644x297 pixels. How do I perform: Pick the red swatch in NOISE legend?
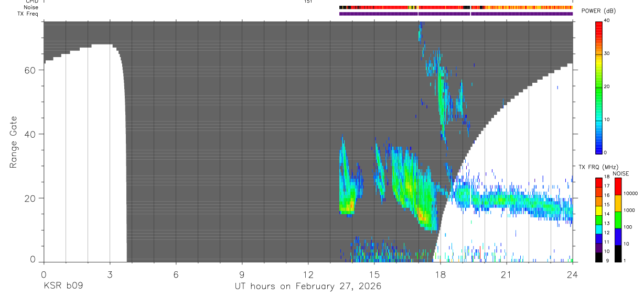618,186
